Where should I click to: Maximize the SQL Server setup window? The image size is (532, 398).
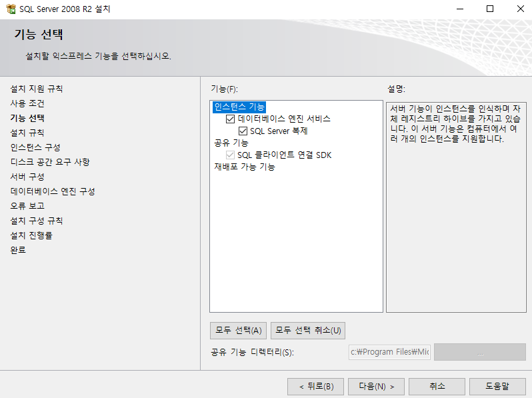[x=490, y=9]
